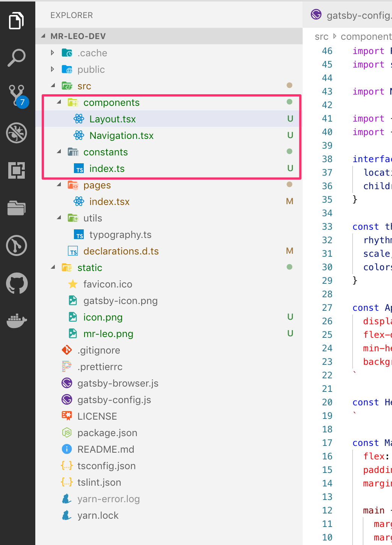Click the TS icon beside typography.ts

tap(79, 235)
